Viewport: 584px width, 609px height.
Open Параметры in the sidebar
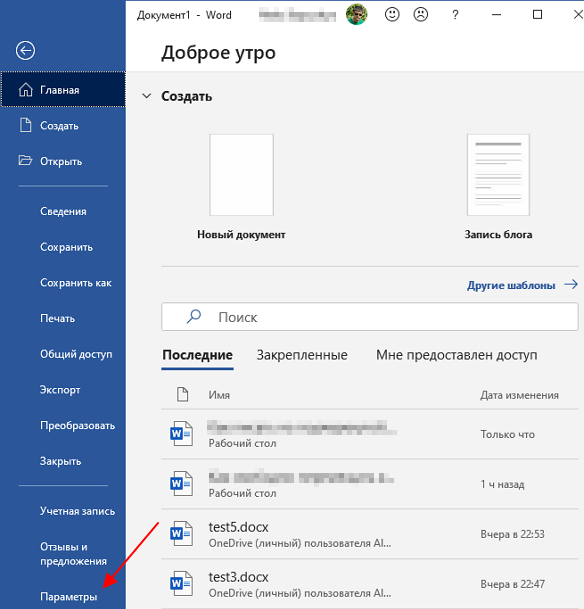(x=68, y=597)
